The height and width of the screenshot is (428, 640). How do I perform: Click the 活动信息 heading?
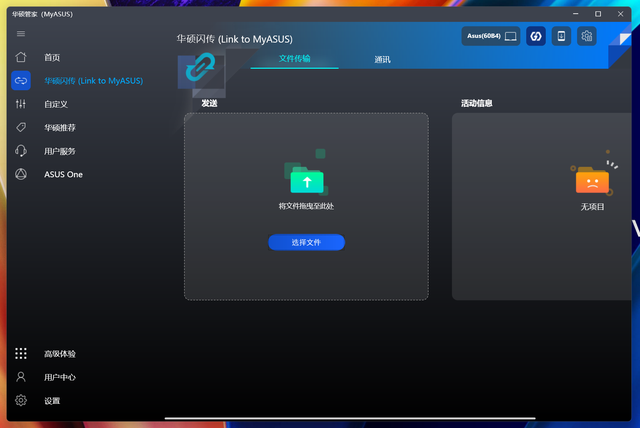(477, 103)
